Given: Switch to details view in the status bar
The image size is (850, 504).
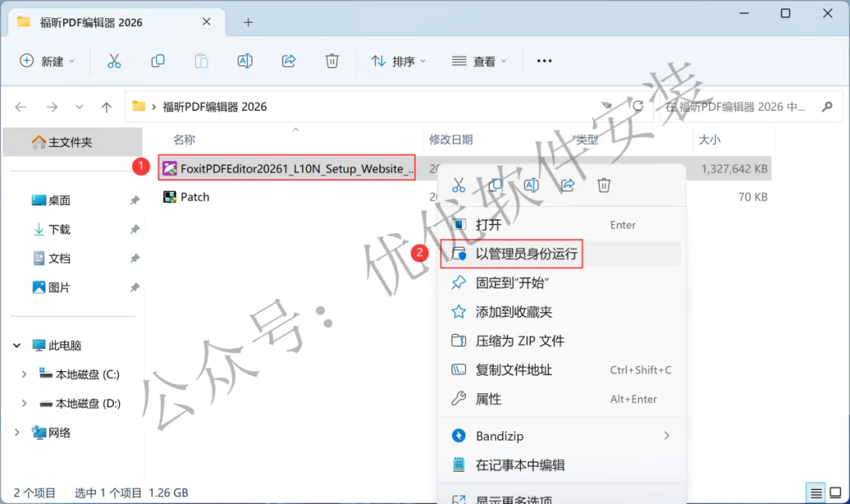Looking at the screenshot, I should 816,493.
